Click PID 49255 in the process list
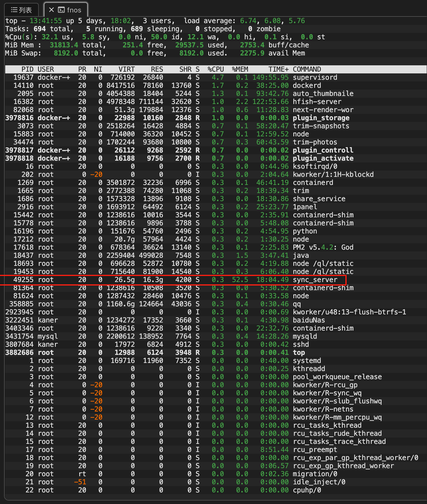This screenshot has width=427, height=504. [x=23, y=280]
